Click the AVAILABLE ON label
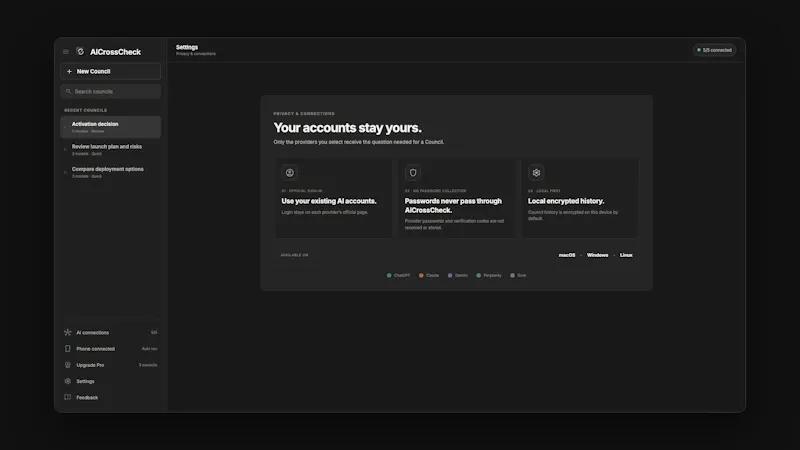Viewport: 800px width, 450px height. tap(294, 255)
